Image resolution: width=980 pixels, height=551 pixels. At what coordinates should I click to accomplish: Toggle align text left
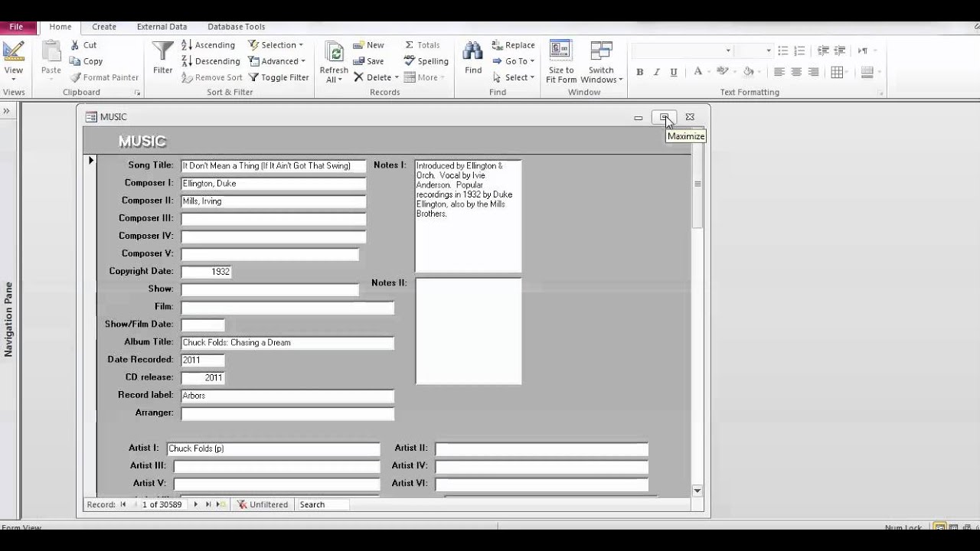(779, 72)
